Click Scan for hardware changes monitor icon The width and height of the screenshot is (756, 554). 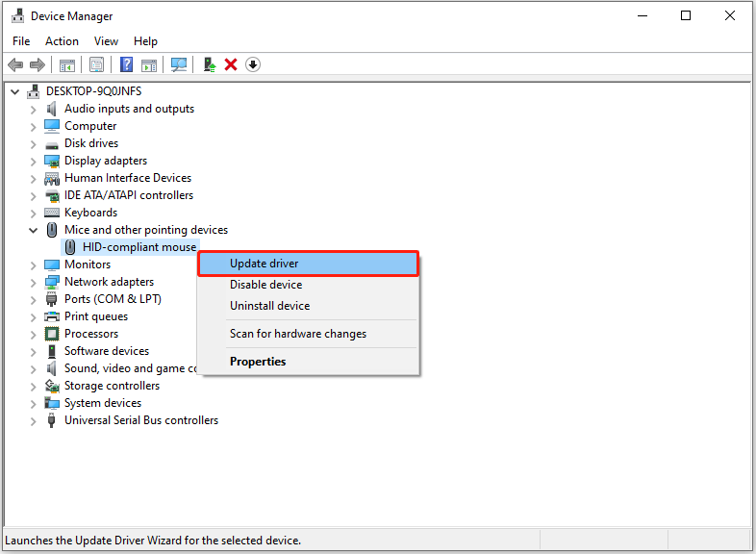[179, 64]
